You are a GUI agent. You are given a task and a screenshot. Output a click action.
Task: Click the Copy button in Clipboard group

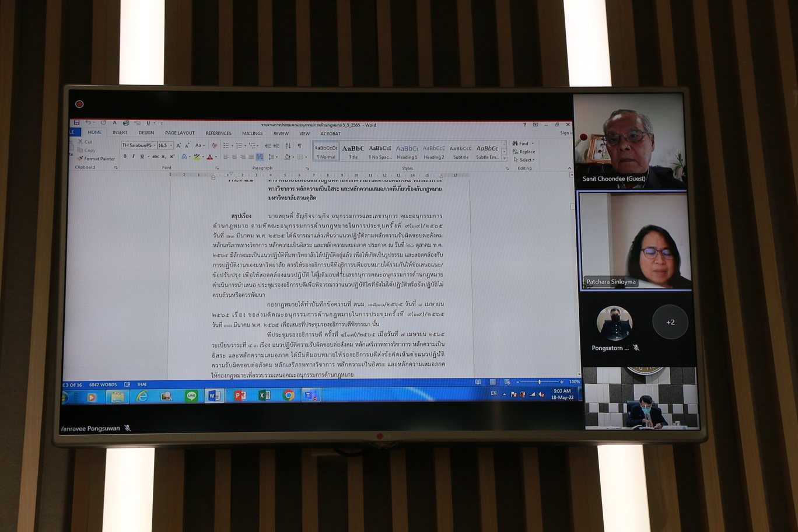coord(86,150)
